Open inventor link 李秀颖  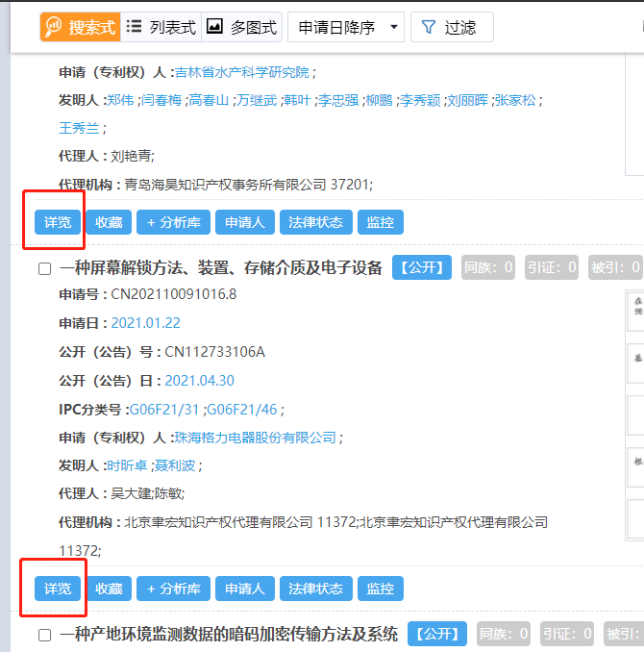pyautogui.click(x=420, y=100)
